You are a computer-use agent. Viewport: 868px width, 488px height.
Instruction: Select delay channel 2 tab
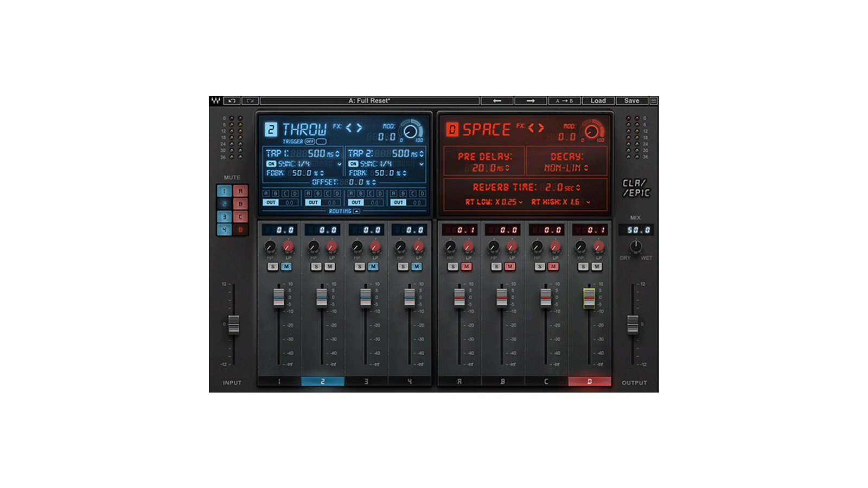pyautogui.click(x=323, y=382)
